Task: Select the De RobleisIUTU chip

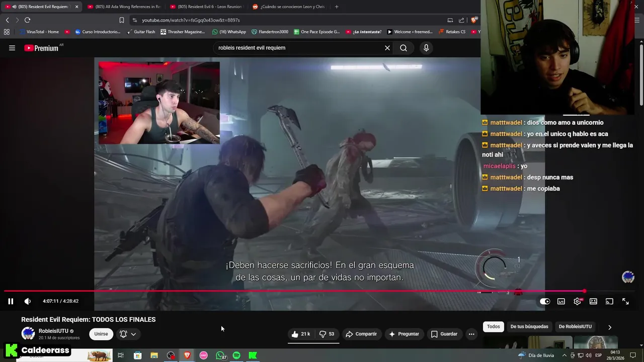Action: coord(575,326)
